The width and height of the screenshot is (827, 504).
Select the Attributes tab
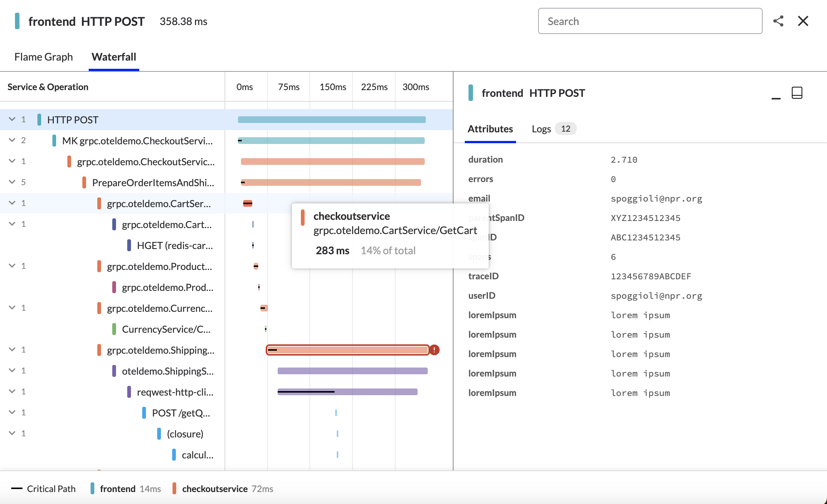tap(490, 129)
